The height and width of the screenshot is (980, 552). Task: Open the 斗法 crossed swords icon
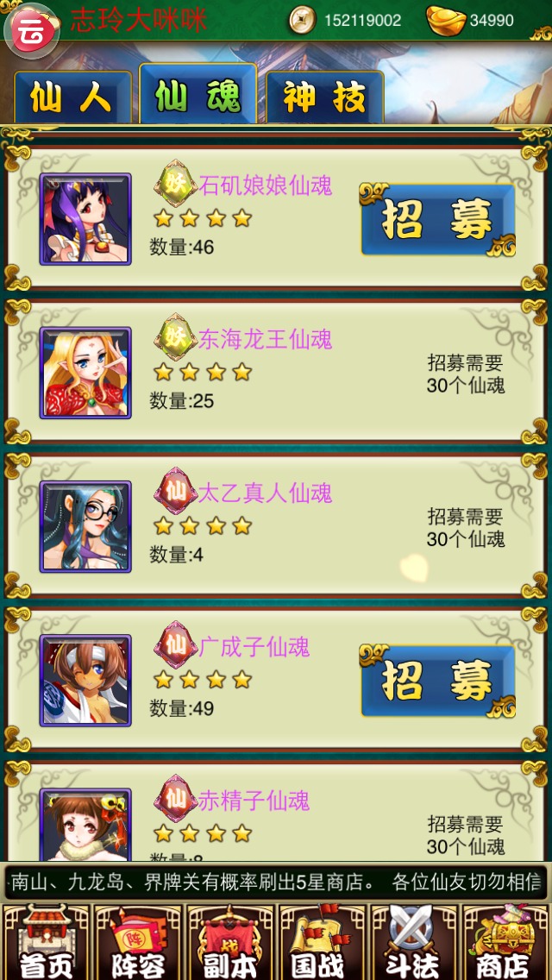pyautogui.click(x=414, y=942)
